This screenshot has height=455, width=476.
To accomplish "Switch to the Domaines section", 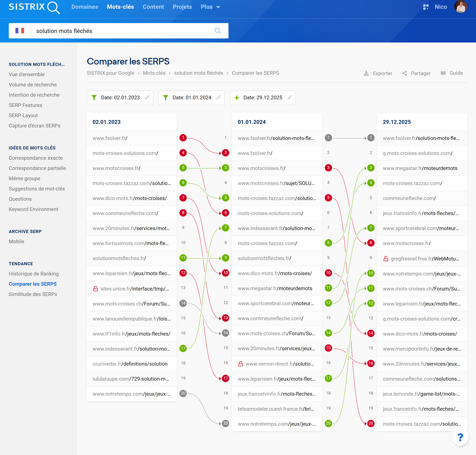I will [x=85, y=7].
